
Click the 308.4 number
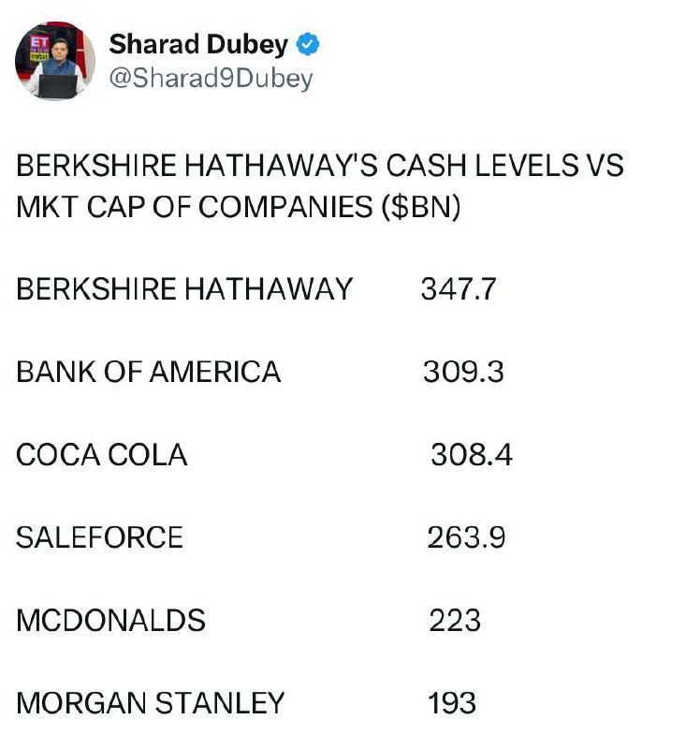click(x=472, y=454)
